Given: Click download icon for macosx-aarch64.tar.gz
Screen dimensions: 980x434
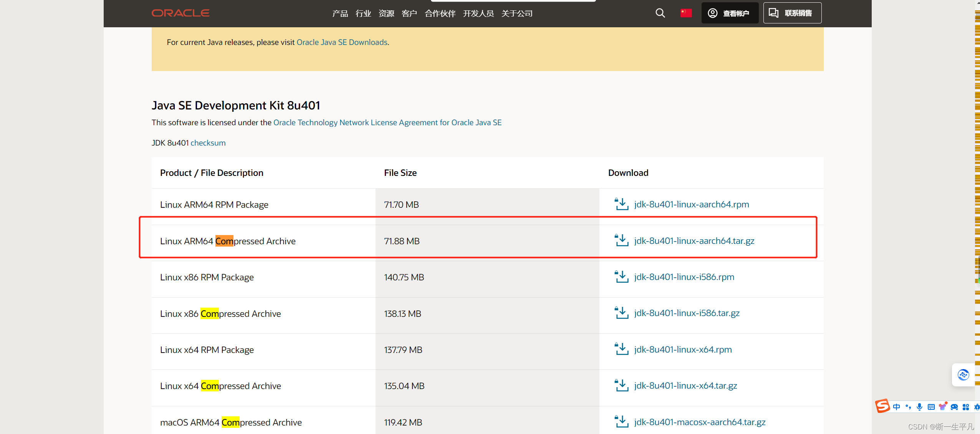Looking at the screenshot, I should point(621,422).
